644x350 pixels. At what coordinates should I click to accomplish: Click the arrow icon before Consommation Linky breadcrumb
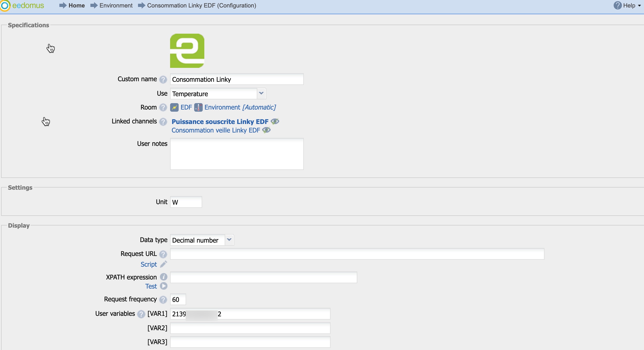click(x=141, y=6)
